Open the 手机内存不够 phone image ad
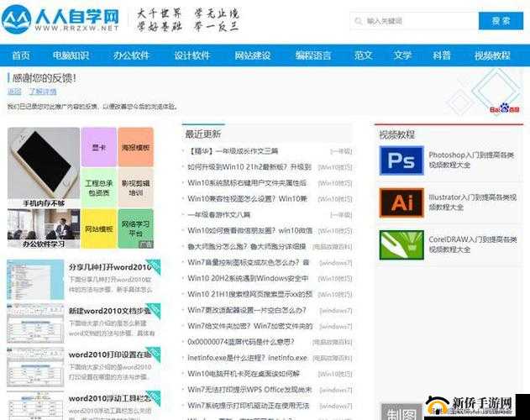This screenshot has width=530, height=420. (x=44, y=167)
